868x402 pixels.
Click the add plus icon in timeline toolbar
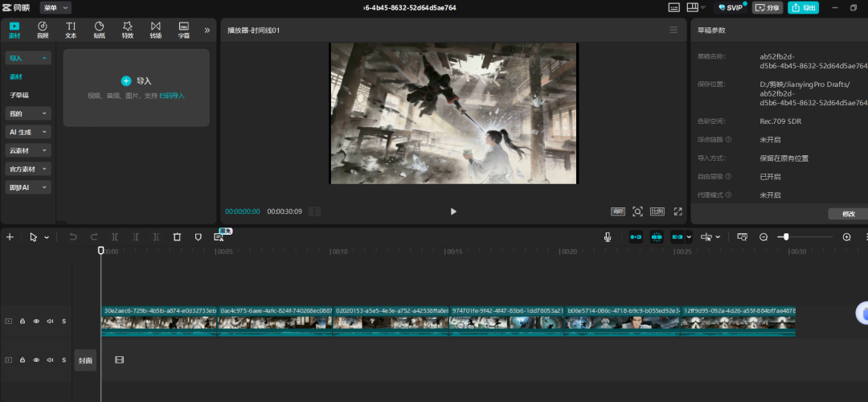(10, 237)
